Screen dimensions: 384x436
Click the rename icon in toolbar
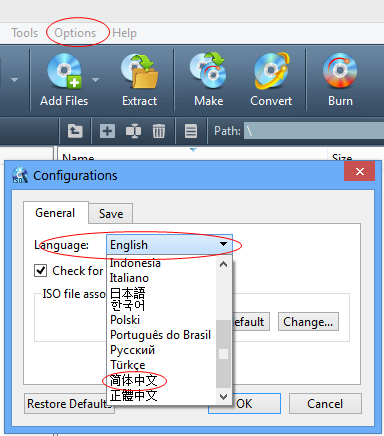133,131
